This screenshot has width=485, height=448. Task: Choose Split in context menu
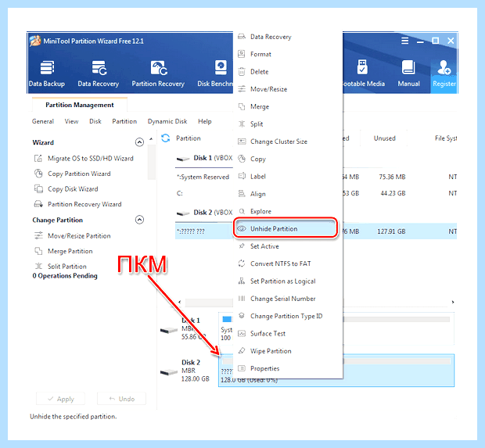pos(288,124)
